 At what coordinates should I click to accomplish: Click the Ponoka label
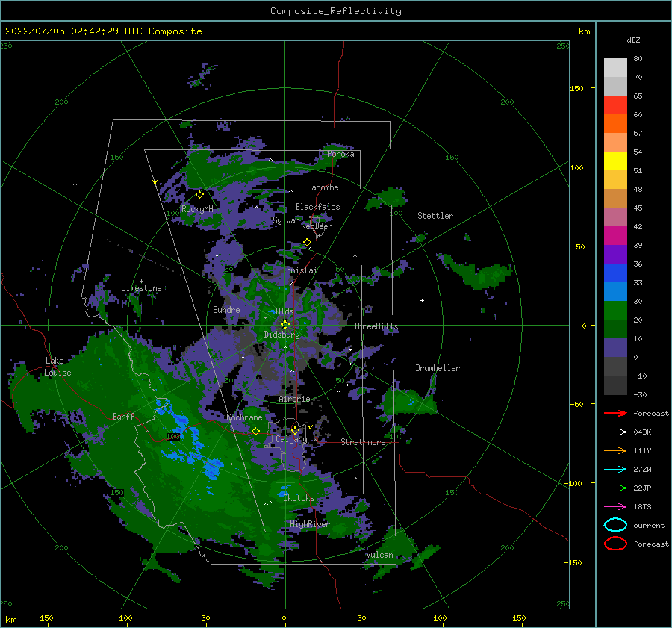[x=340, y=154]
